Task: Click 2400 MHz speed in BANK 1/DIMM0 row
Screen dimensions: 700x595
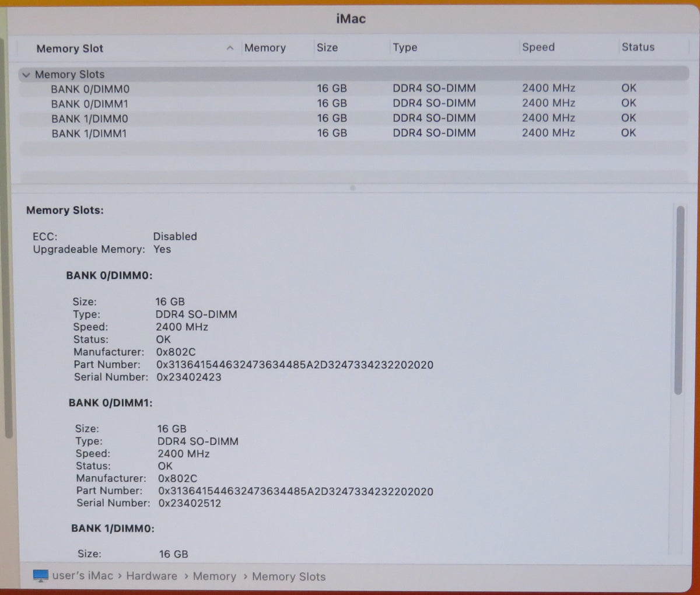Action: pos(548,118)
